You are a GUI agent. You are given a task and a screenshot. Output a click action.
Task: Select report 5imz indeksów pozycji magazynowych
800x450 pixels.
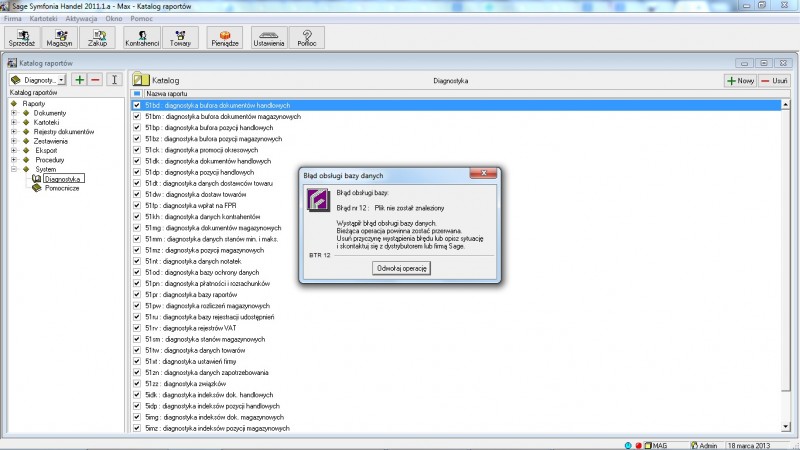217,428
